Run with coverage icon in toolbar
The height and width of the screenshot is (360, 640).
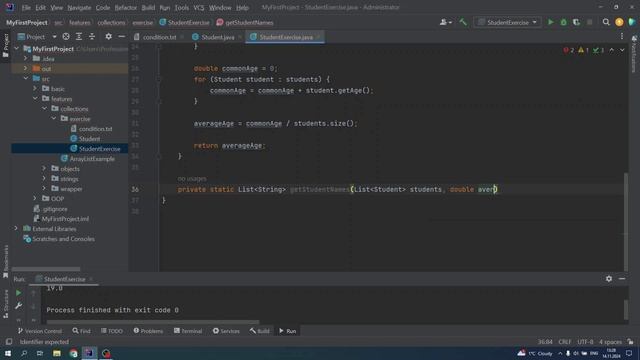point(576,22)
